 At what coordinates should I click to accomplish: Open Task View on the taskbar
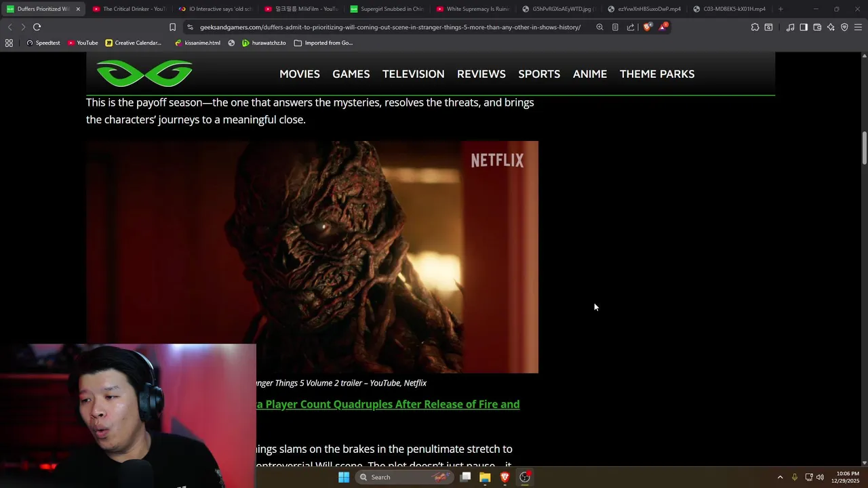coord(465,477)
